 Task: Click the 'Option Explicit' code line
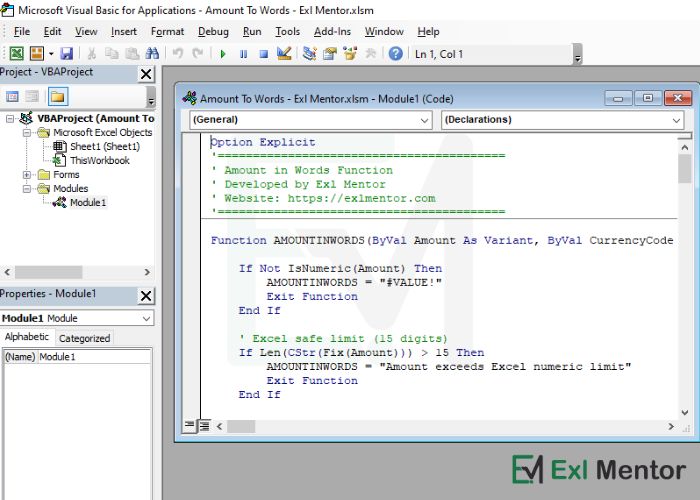(x=262, y=142)
